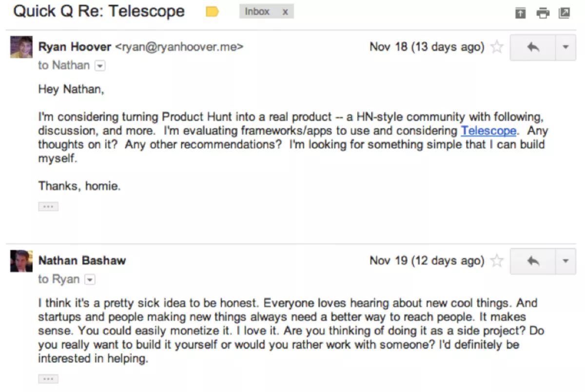The height and width of the screenshot is (392, 585).
Task: Open more options dropdown on Nathan's message
Action: (565, 261)
